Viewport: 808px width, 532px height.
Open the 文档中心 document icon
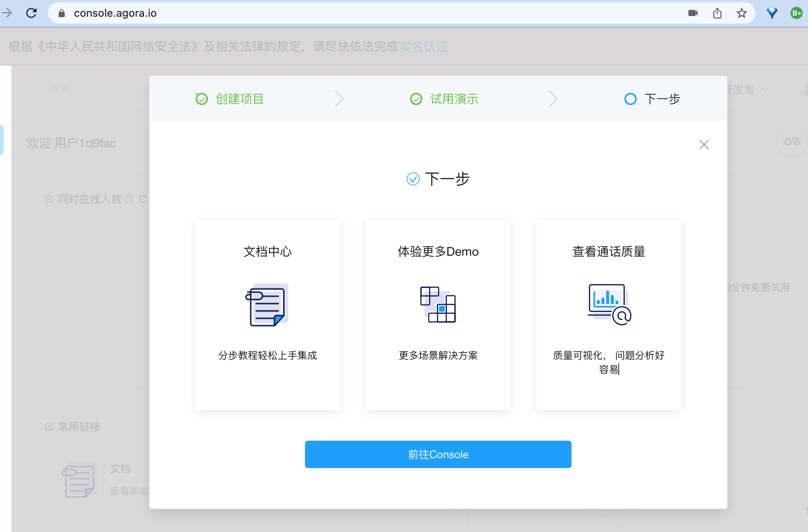267,305
